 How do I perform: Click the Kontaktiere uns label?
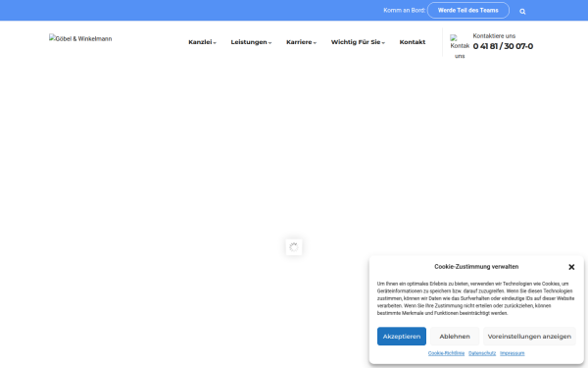(494, 36)
